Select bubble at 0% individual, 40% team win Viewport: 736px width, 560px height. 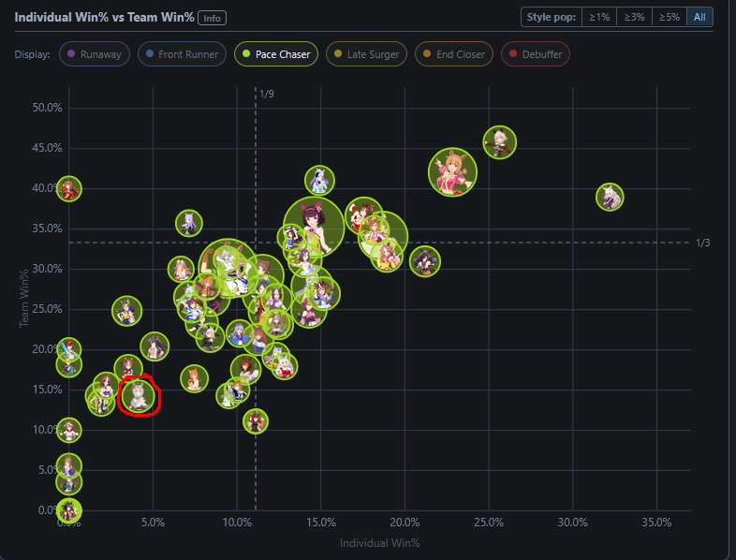[69, 189]
